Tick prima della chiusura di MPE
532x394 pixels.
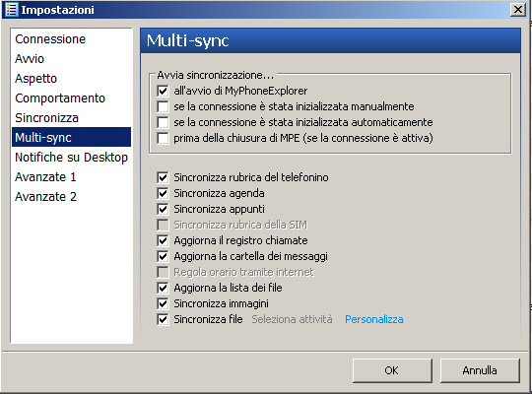click(x=163, y=138)
